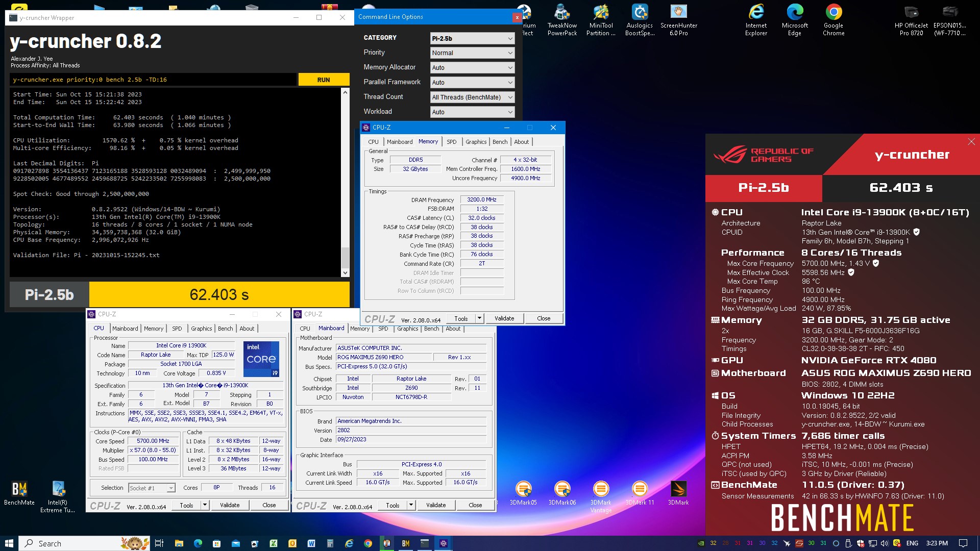Click the Windows Start button
The image size is (980, 551).
pyautogui.click(x=9, y=543)
